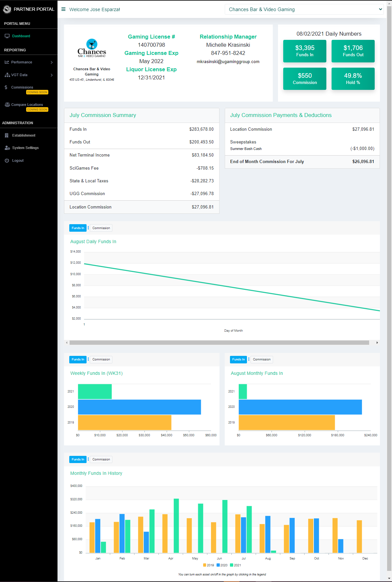Image resolution: width=392 pixels, height=582 pixels.
Task: Select Funds In for Monthly History chart
Action: 78,459
